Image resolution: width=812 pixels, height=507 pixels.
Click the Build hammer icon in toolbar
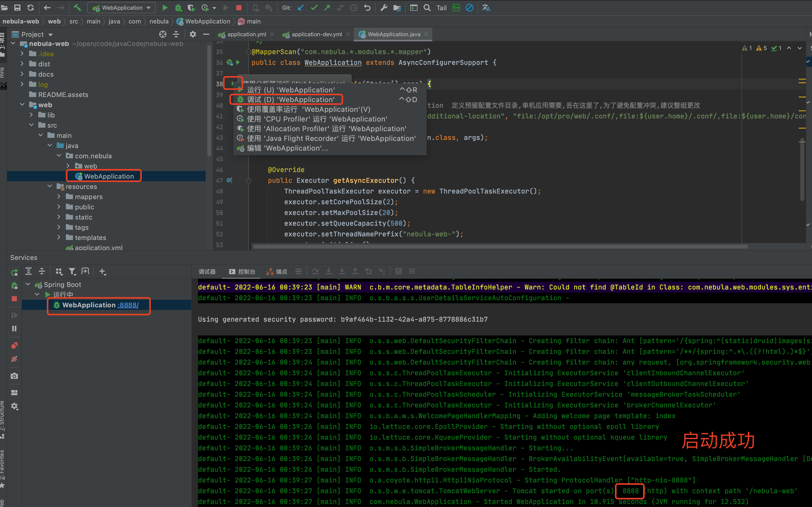77,7
